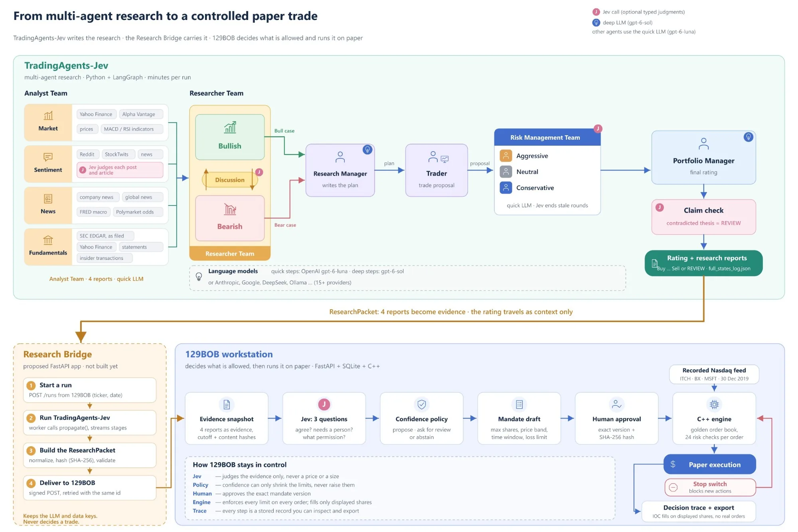Select the Aggressive risk orange swatch icon
The image size is (798, 532).
click(x=506, y=156)
